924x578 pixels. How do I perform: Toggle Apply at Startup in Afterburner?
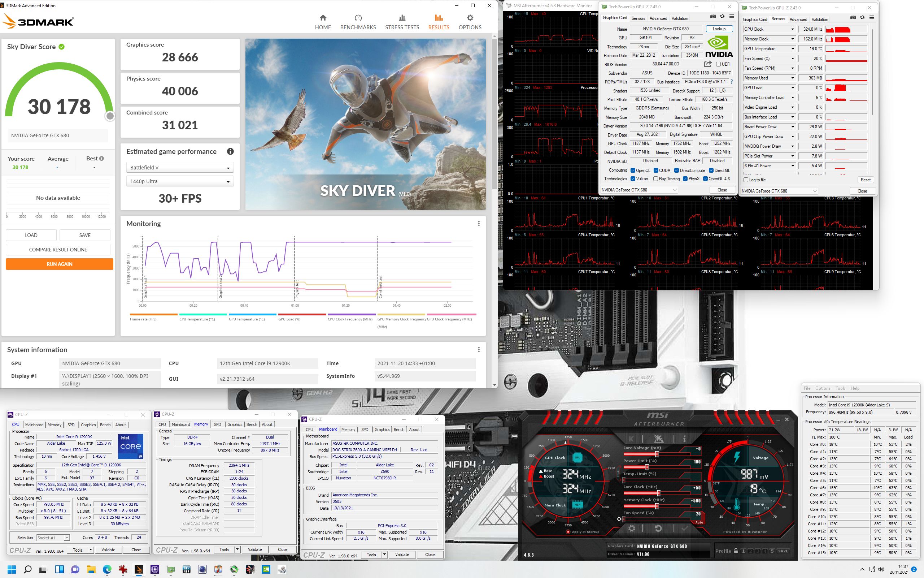tap(568, 532)
